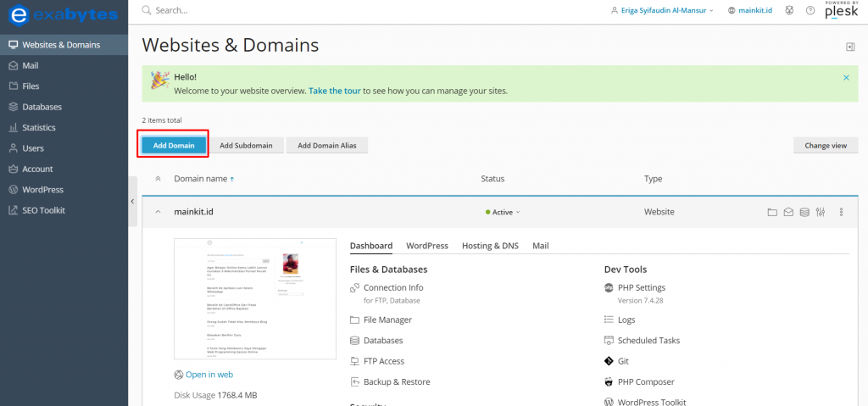868x406 pixels.
Task: Close the Hello welcome banner
Action: [x=846, y=78]
